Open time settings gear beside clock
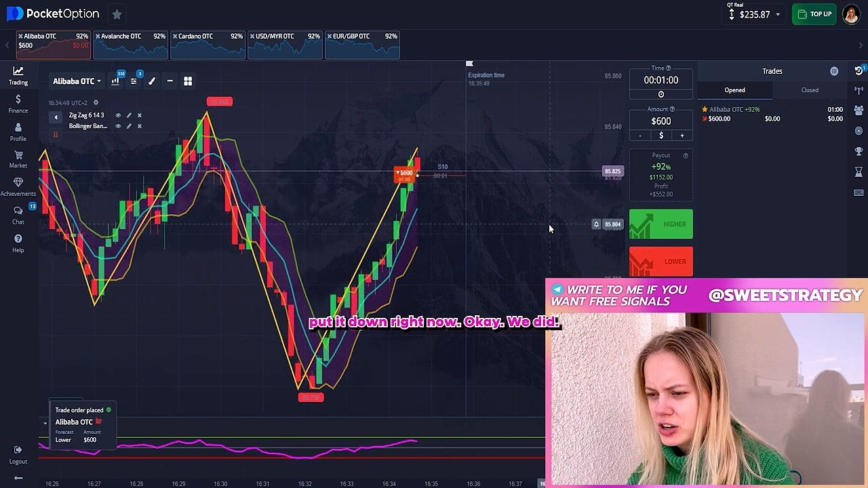868x488 pixels. pyautogui.click(x=96, y=102)
